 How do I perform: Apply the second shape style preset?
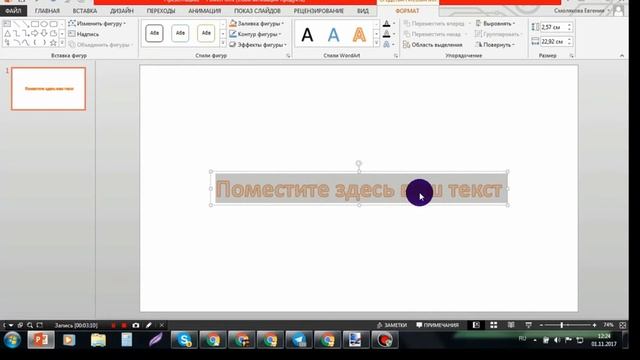click(180, 33)
